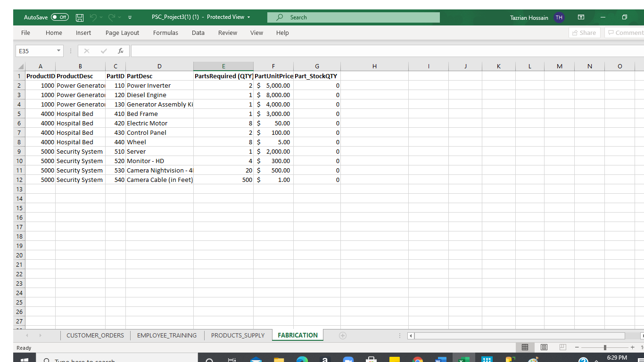Open Customize Quick Access Toolbar chevron

click(129, 17)
